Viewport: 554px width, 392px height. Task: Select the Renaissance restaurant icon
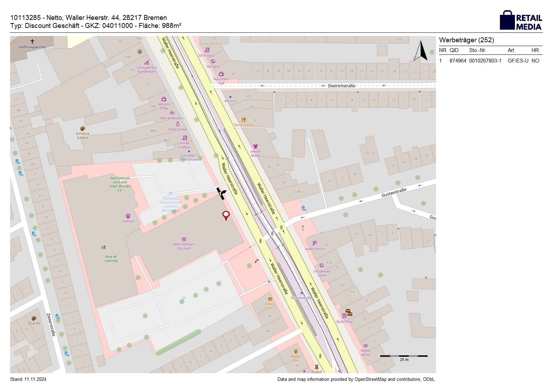(x=244, y=120)
